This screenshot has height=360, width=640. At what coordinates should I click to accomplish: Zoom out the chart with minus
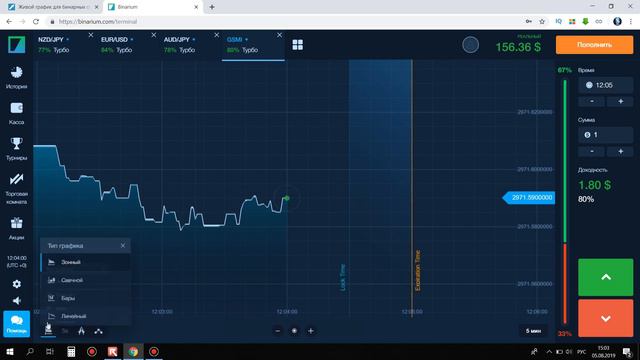point(278,331)
